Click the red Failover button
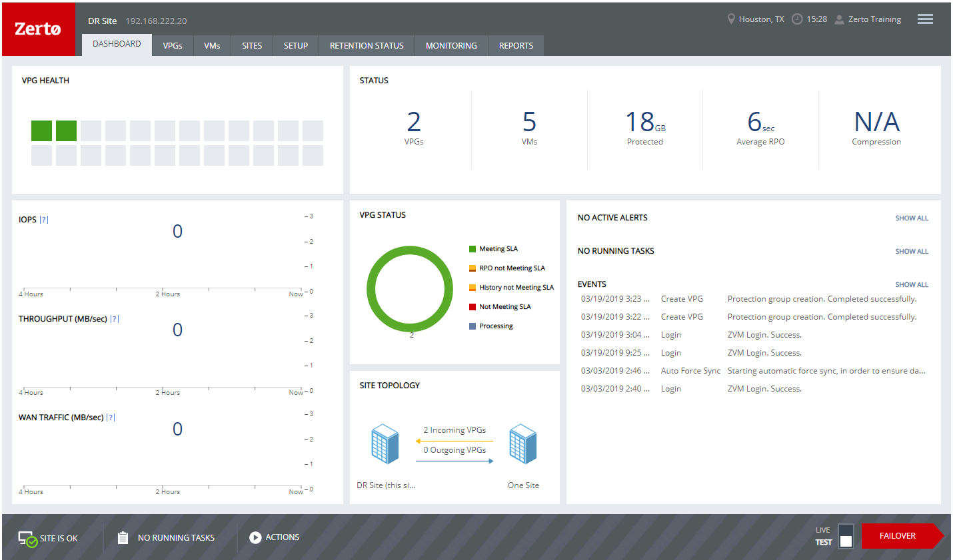The height and width of the screenshot is (560, 953). click(x=897, y=536)
